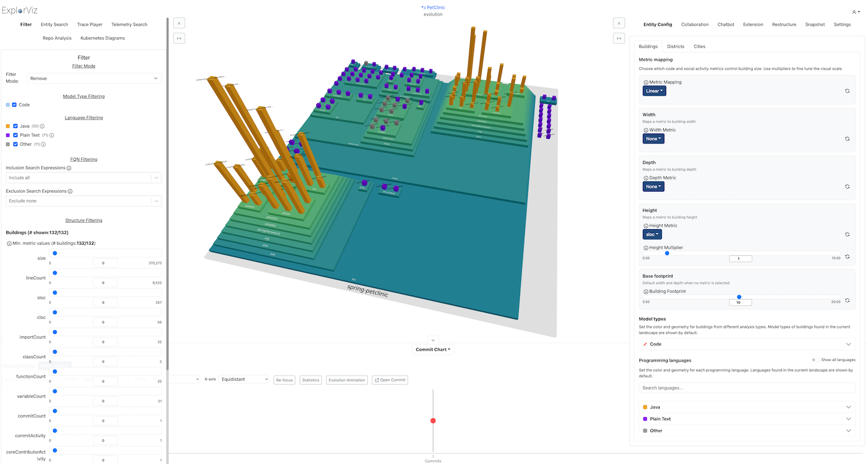
Task: Reset Depth Metric with refresh icon
Action: click(847, 186)
